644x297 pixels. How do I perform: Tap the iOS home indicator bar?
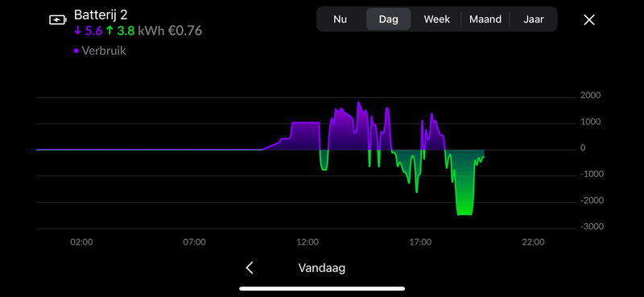tap(322, 289)
